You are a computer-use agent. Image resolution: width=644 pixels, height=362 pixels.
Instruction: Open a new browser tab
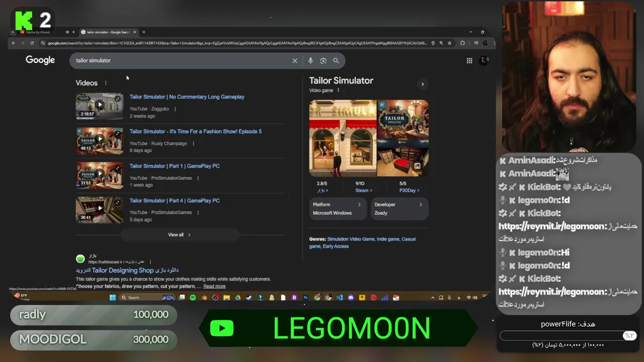[x=144, y=32]
